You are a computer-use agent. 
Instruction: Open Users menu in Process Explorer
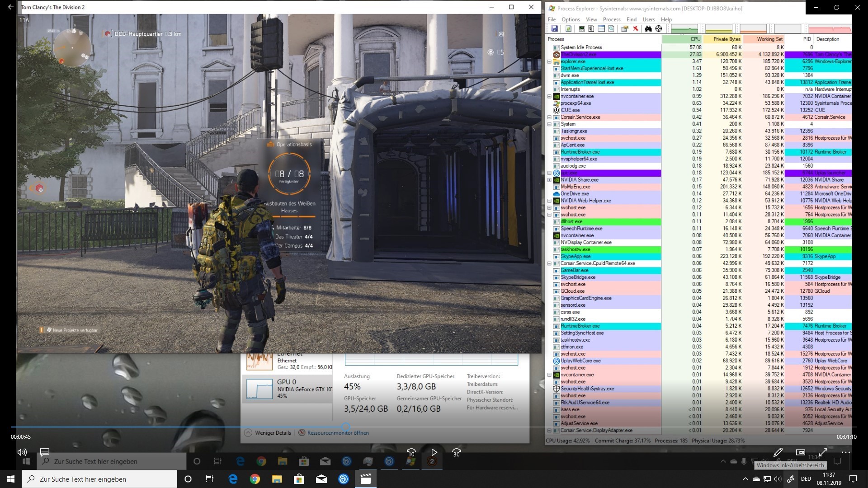[x=649, y=19]
